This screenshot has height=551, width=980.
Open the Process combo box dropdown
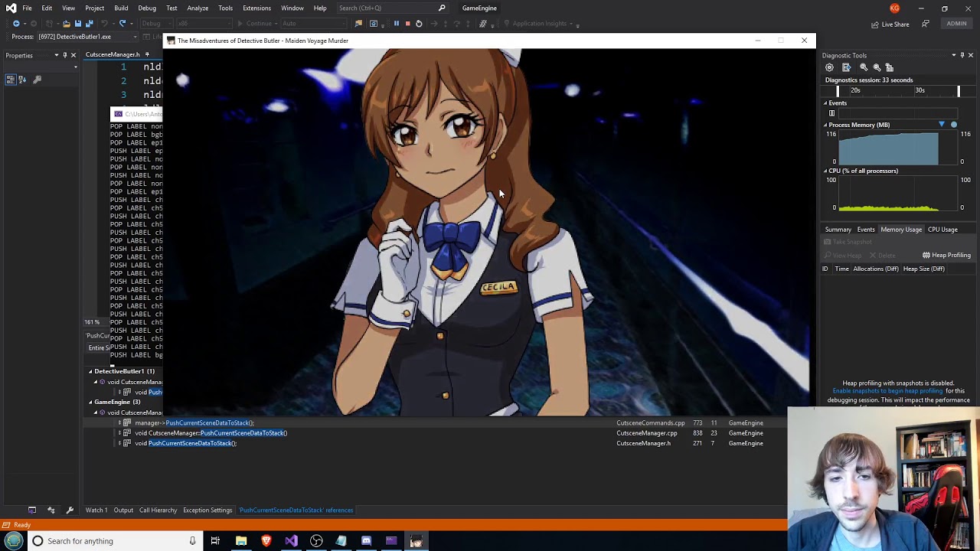pos(135,37)
